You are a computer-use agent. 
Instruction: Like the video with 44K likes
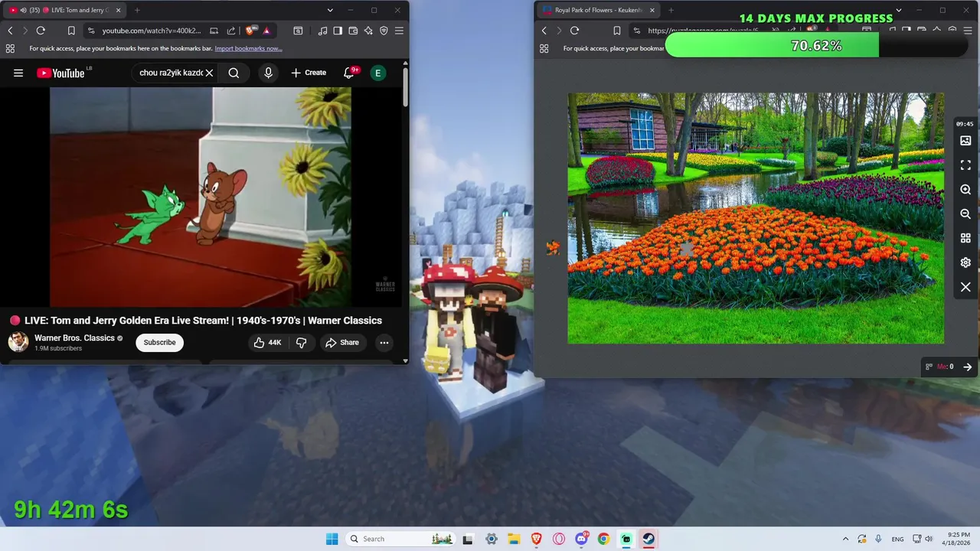pos(267,342)
